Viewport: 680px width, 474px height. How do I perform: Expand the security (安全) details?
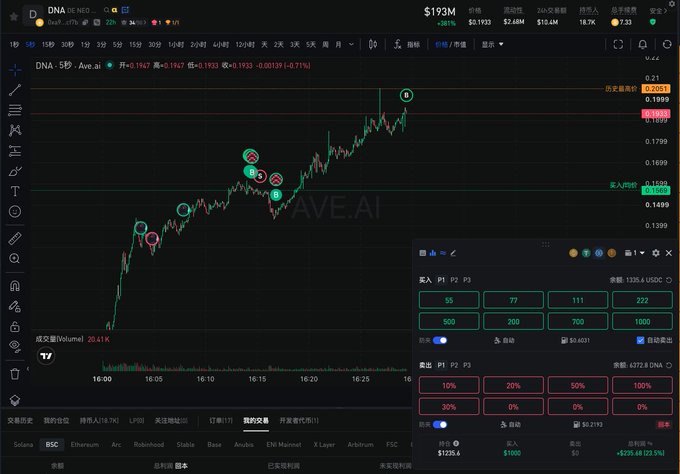(658, 11)
